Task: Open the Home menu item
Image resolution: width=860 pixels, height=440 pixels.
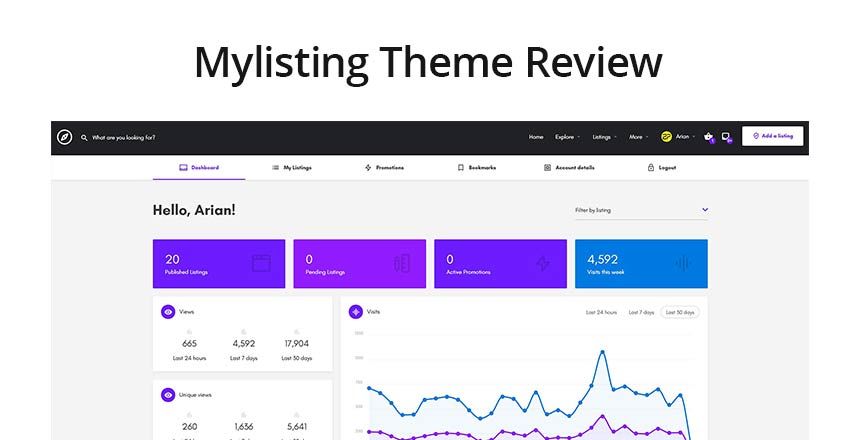Action: [x=536, y=137]
